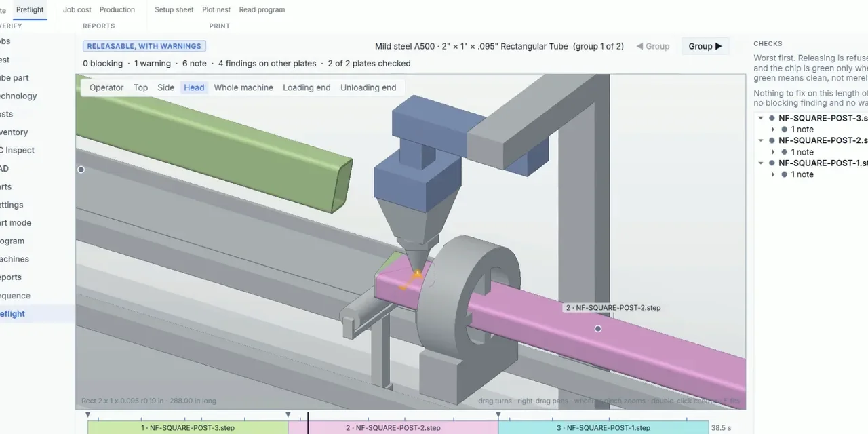The image size is (868, 434).
Task: Collapse the NF-SQUARE-POST-2 checks tree node
Action: [761, 140]
